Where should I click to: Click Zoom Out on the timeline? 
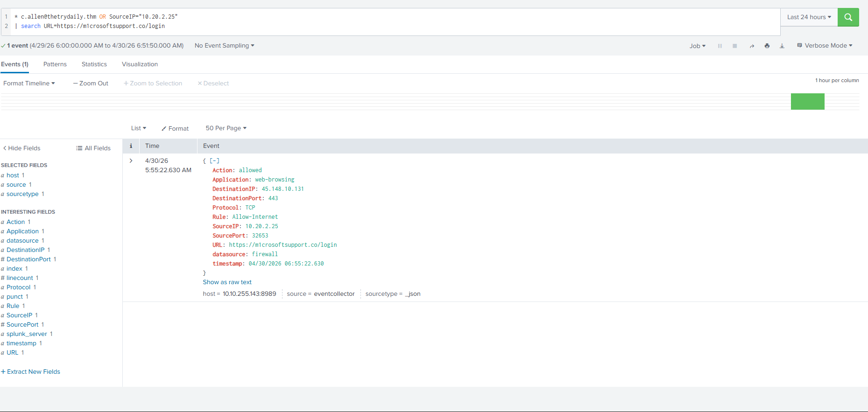click(91, 84)
